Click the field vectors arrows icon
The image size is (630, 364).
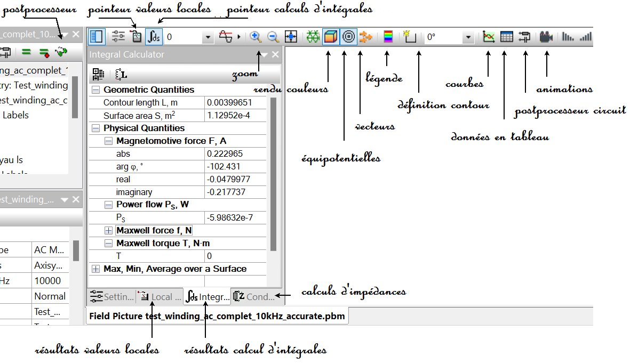[366, 37]
